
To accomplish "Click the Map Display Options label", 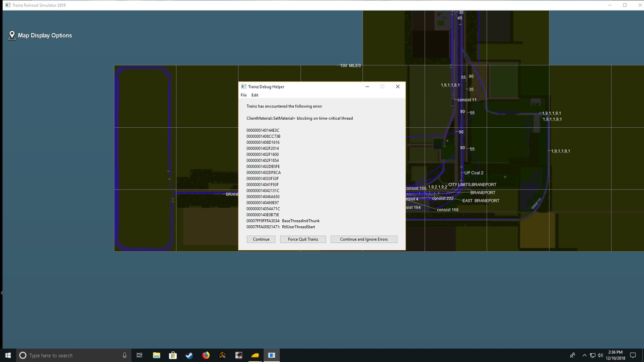I will click(45, 36).
